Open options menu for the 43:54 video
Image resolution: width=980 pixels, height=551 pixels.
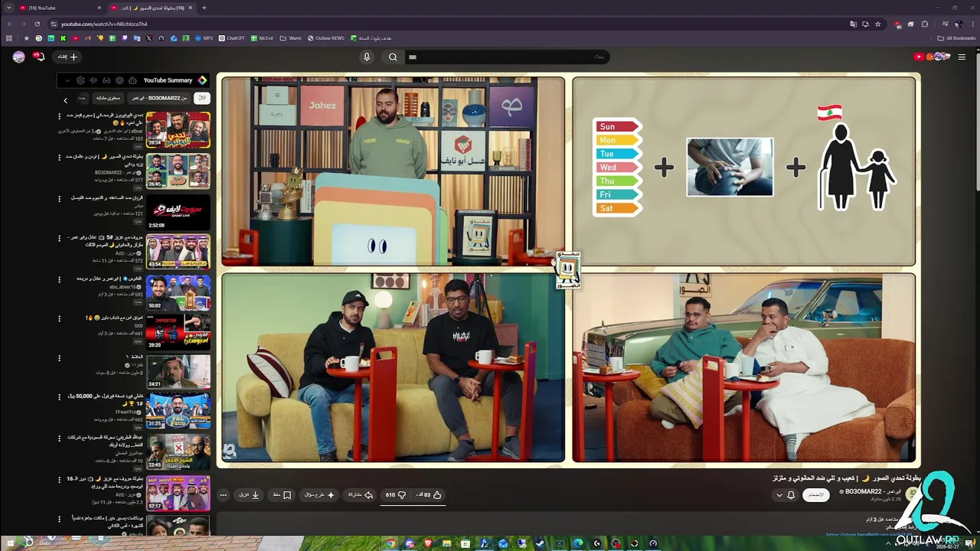pos(60,239)
